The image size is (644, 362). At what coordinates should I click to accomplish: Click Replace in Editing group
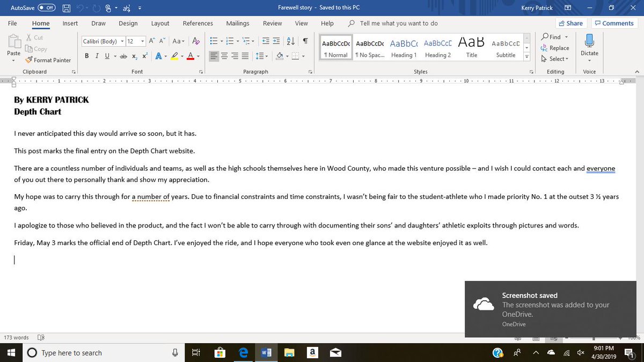click(555, 48)
